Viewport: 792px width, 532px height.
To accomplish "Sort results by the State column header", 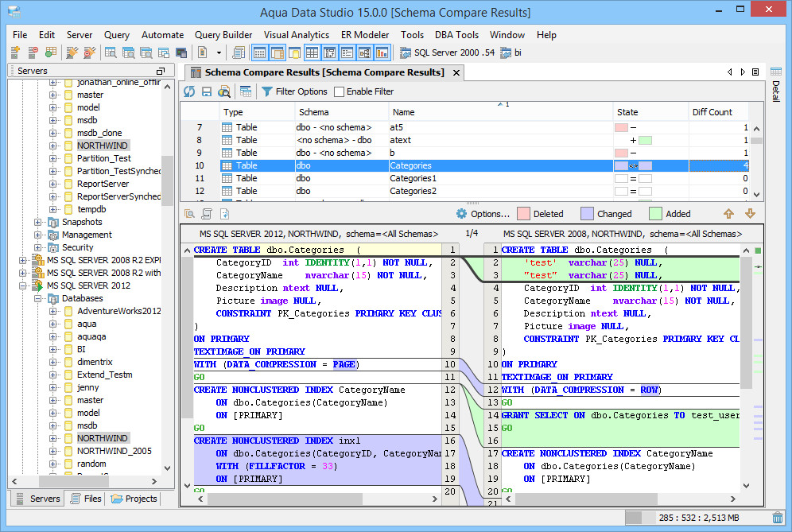I will point(650,112).
